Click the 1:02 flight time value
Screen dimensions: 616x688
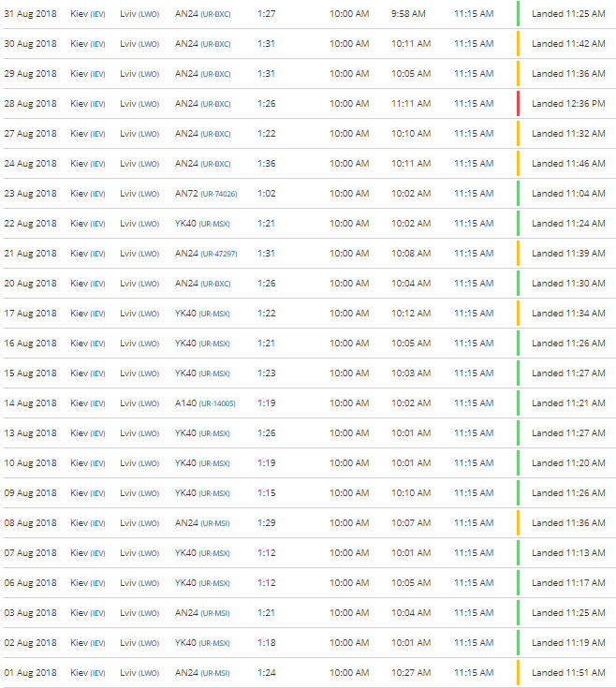click(267, 194)
